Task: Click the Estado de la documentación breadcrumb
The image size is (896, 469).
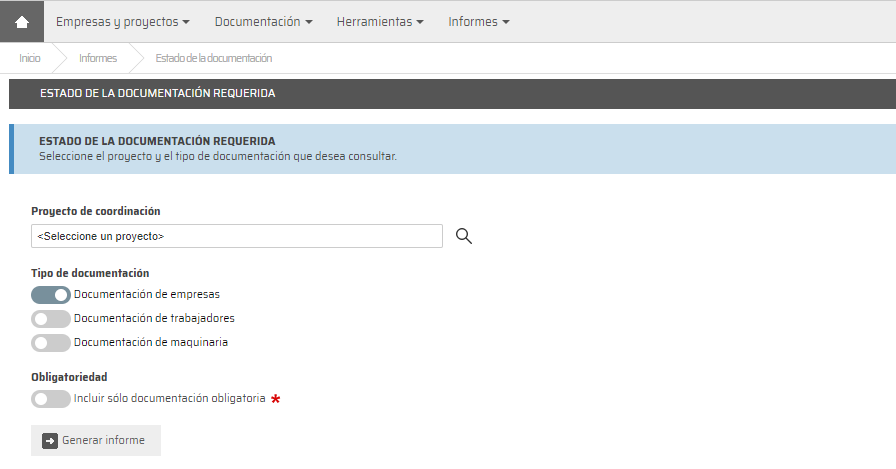Action: tap(213, 58)
